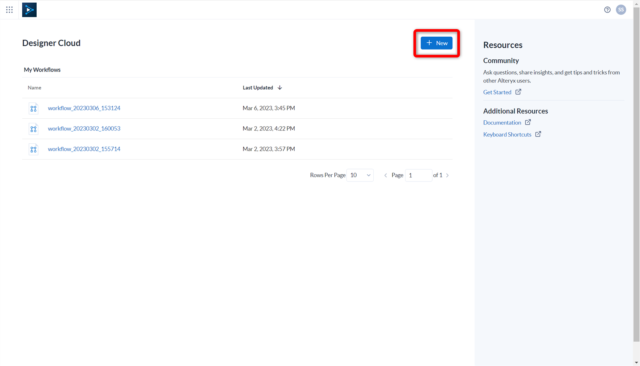Click the Mar 2, 2023, 3:57 PM date
The width and height of the screenshot is (640, 366).
tap(269, 149)
